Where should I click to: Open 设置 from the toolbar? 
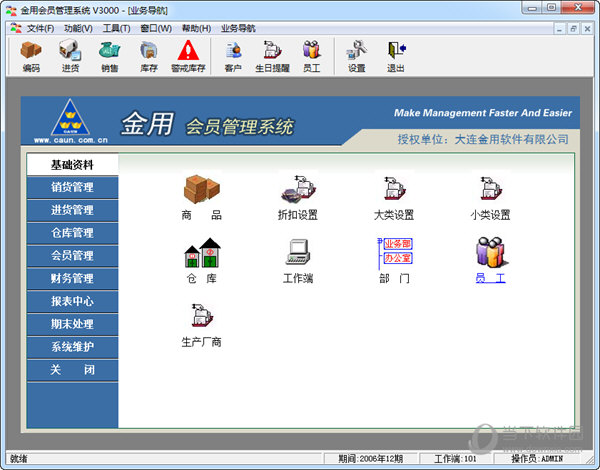pyautogui.click(x=356, y=56)
